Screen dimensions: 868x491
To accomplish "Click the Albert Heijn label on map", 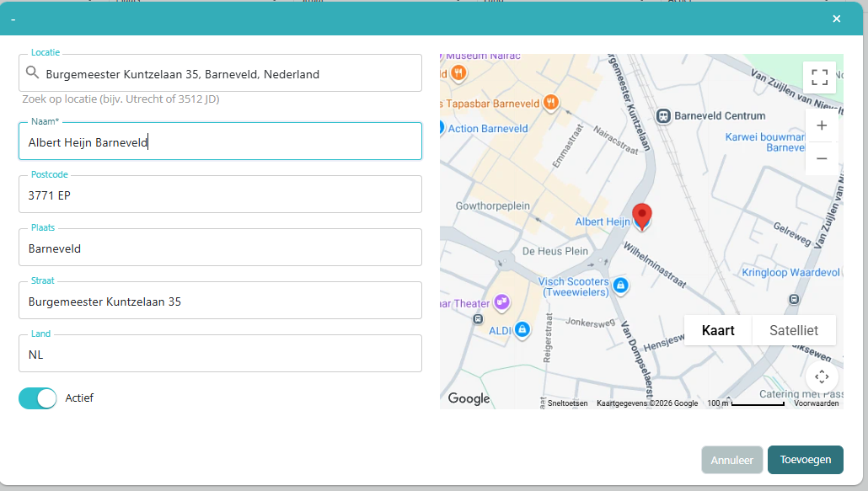I will pos(603,221).
